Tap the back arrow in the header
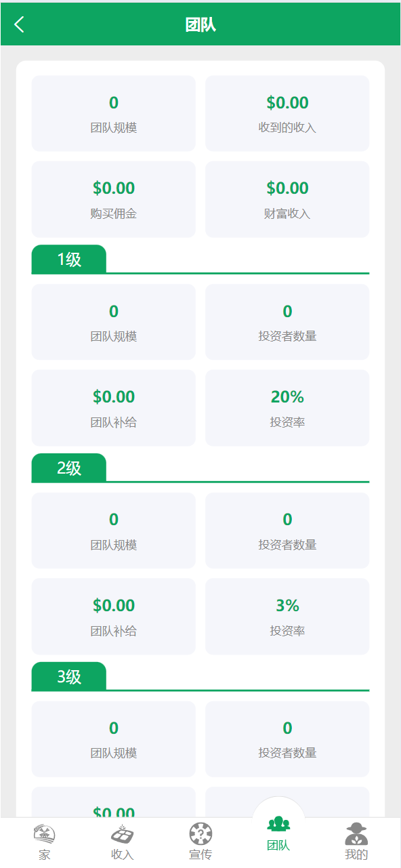This screenshot has width=401, height=868. click(19, 24)
